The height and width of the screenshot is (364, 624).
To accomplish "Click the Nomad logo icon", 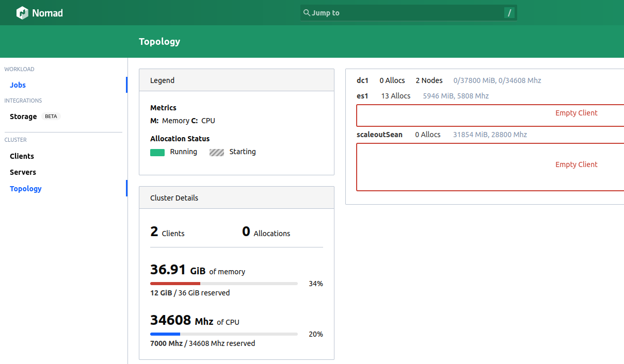I will 22,13.
